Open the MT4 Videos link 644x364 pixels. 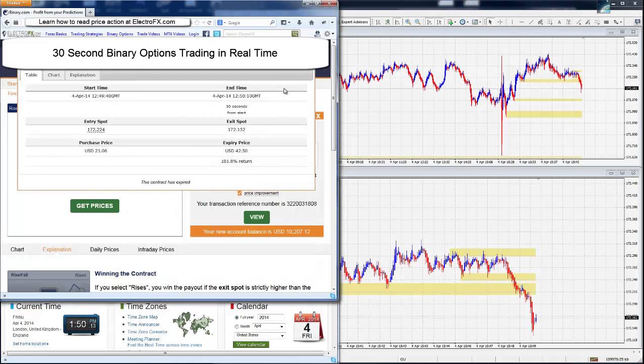[x=174, y=34]
